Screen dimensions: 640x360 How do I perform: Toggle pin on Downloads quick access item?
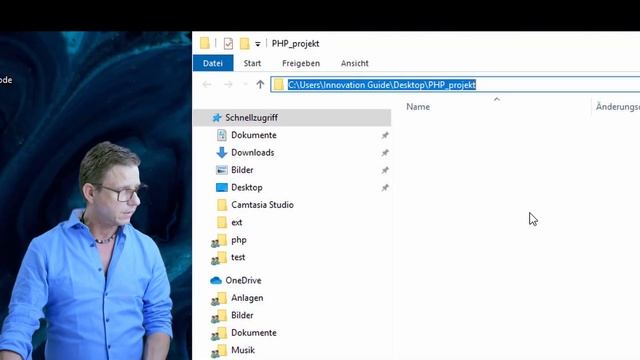pyautogui.click(x=385, y=153)
